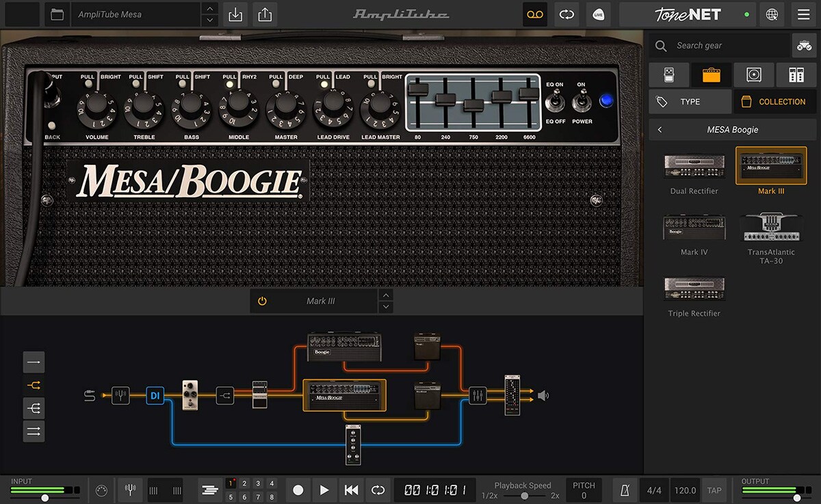Click the down arrow beside Mark III
Screen dimensions: 821x504
coord(386,307)
